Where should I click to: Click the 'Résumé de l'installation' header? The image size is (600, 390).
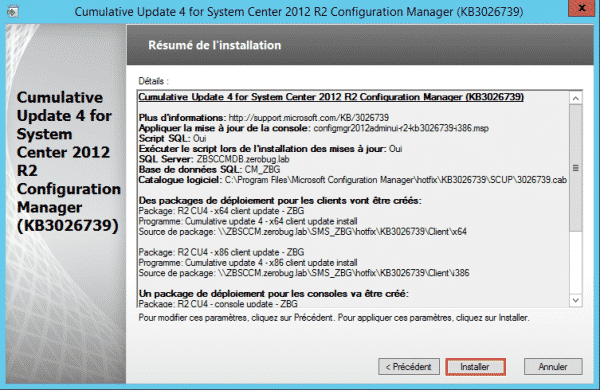point(215,45)
